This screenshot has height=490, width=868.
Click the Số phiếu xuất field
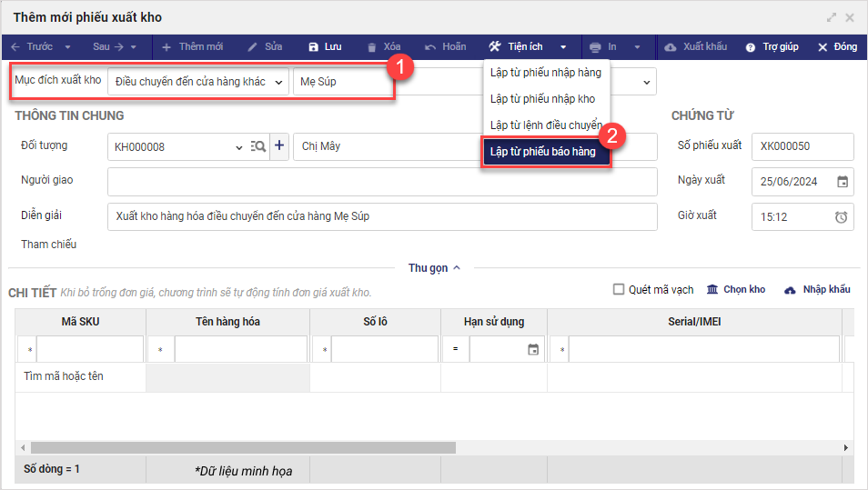[802, 146]
